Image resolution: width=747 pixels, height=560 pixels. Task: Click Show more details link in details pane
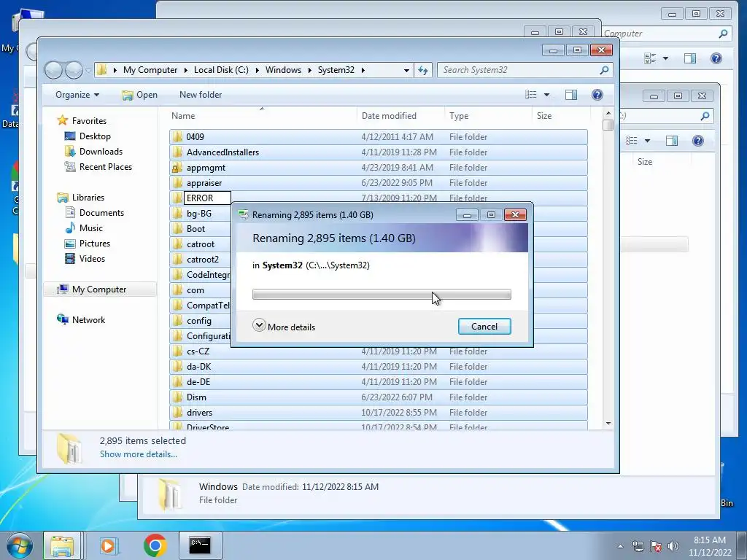click(x=138, y=454)
